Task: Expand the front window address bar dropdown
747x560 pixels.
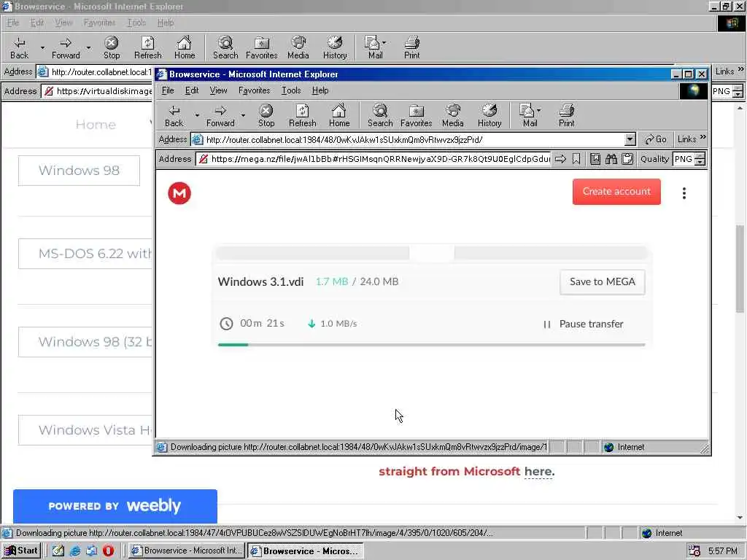Action: click(x=630, y=139)
